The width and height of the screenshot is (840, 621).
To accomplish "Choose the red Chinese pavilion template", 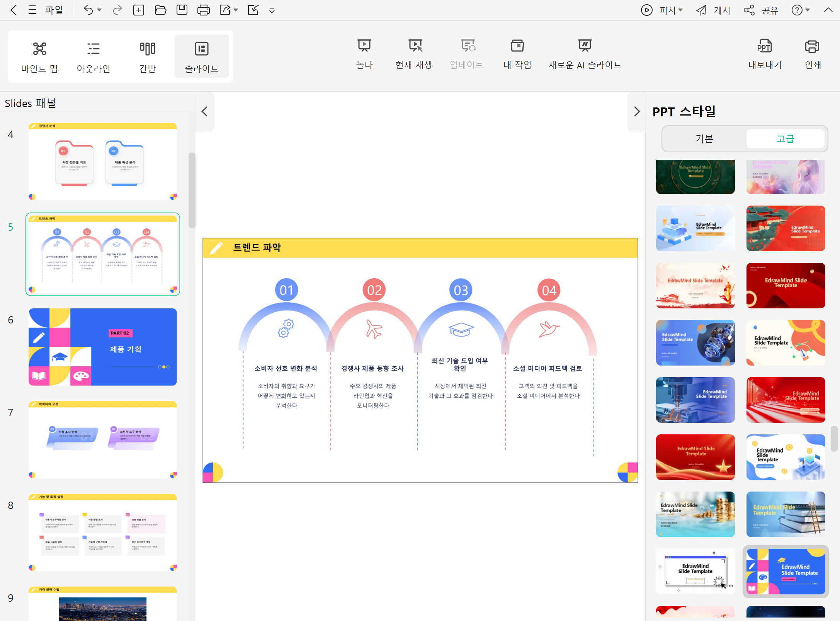I will (x=786, y=228).
